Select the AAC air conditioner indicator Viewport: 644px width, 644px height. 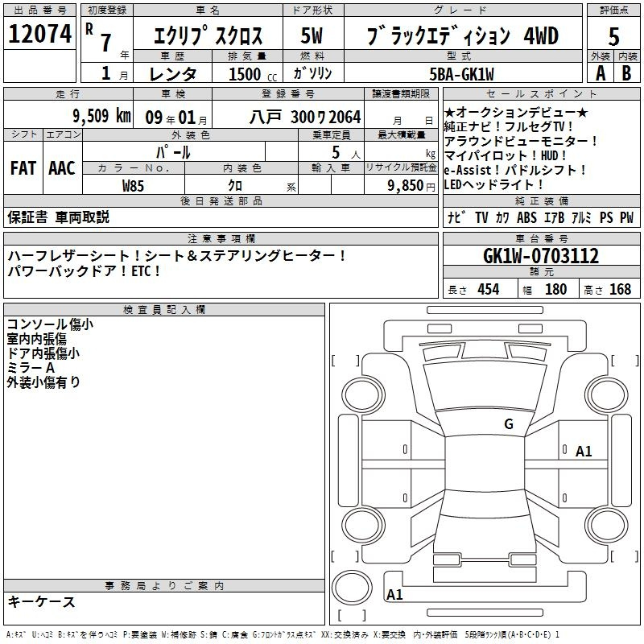point(62,168)
